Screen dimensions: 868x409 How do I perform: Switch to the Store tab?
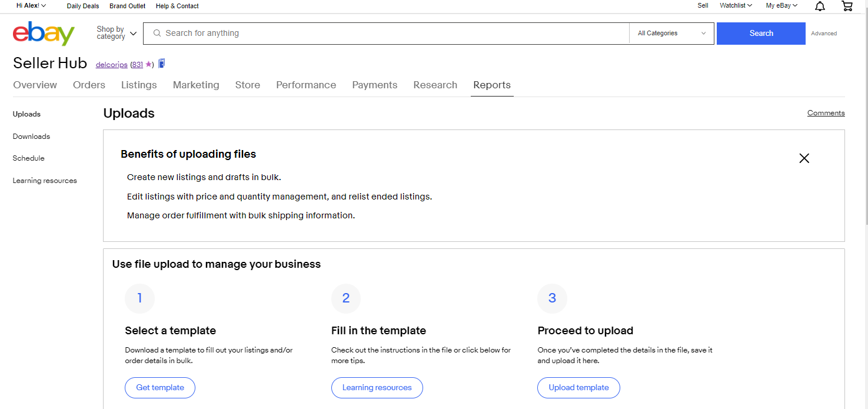(x=247, y=85)
